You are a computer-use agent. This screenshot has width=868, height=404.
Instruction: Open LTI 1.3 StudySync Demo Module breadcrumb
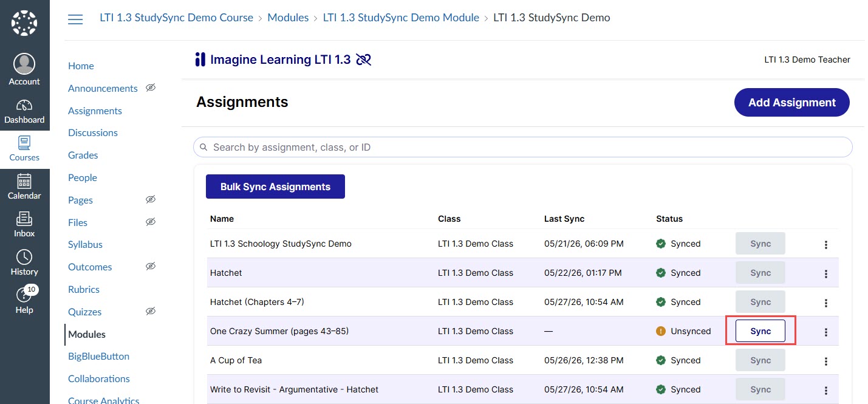coord(401,18)
